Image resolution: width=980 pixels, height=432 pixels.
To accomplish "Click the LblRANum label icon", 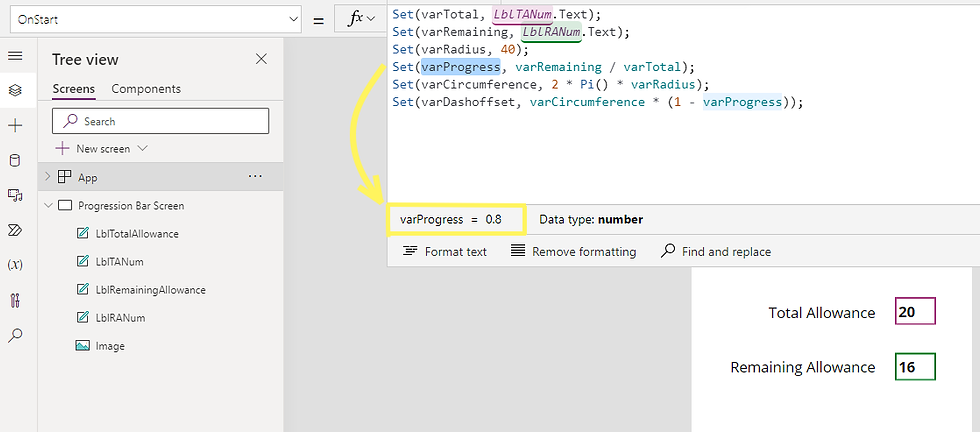I will pos(82,318).
